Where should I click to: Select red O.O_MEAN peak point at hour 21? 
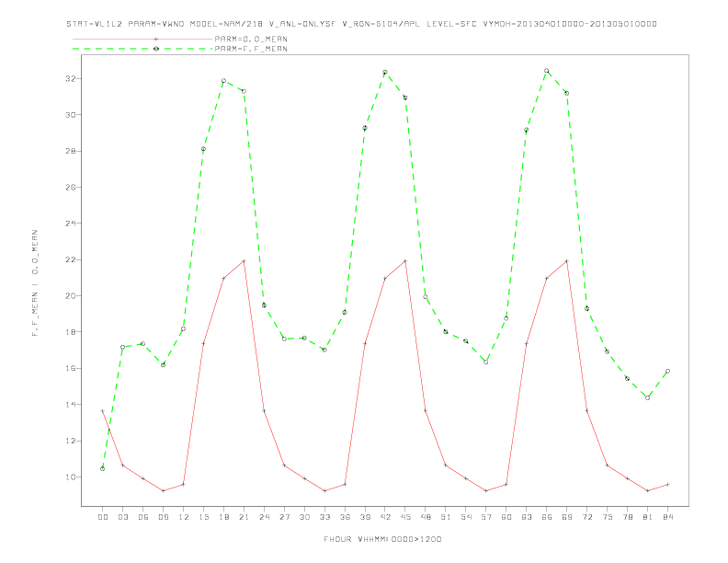tap(244, 261)
